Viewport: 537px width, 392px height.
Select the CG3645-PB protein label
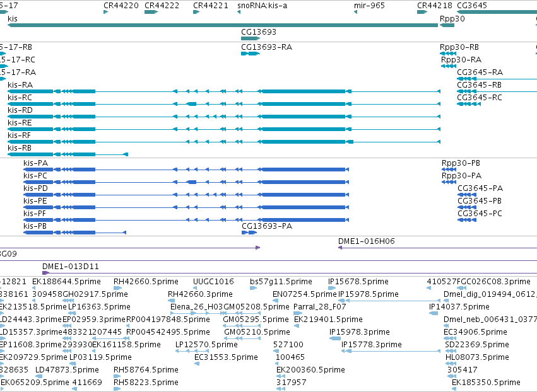coord(480,201)
